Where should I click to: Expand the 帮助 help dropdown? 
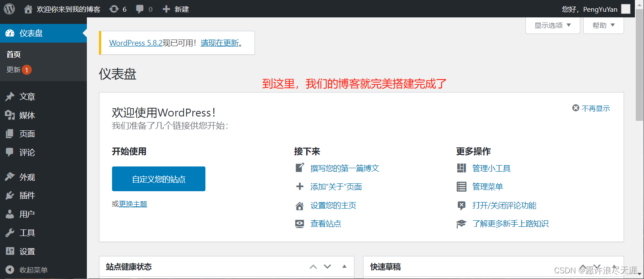tap(604, 25)
